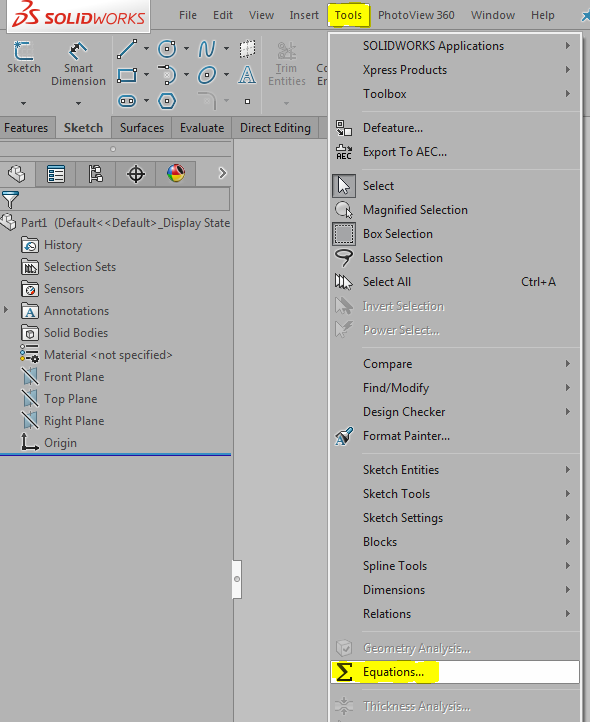Activate the Smart Dimension tool
Image resolution: width=590 pixels, height=722 pixels.
78,64
